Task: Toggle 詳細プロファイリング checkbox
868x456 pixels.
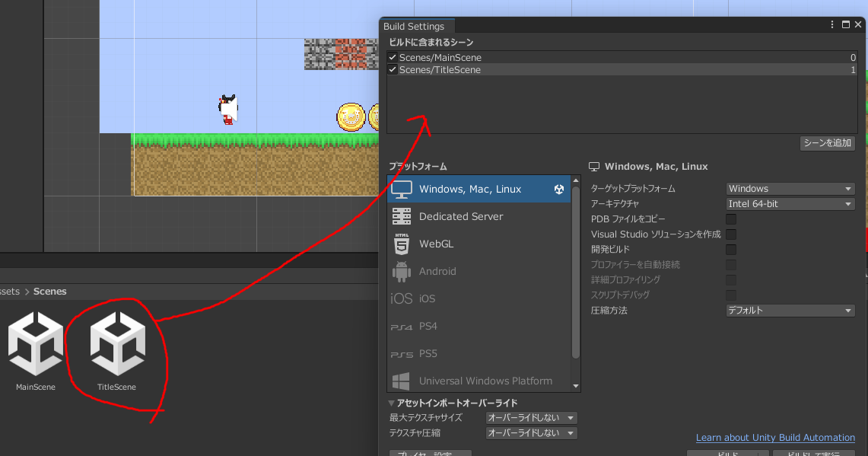Action: (x=731, y=280)
